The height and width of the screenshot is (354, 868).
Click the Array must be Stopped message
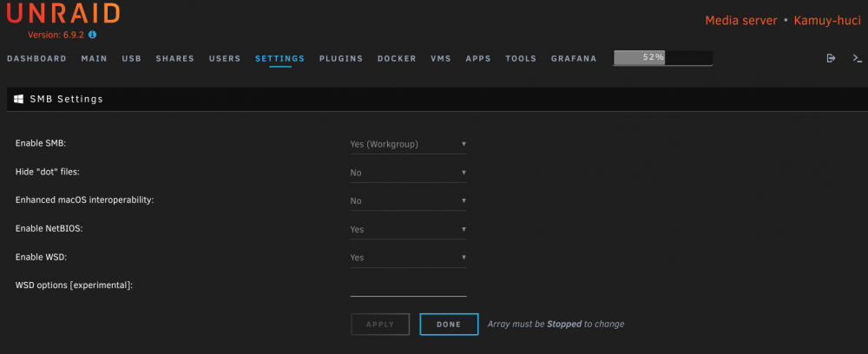tap(556, 324)
